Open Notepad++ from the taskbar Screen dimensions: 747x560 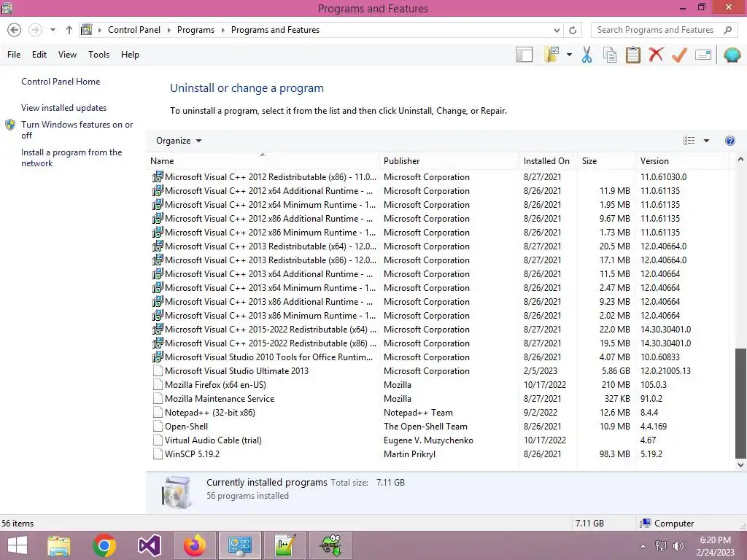285,545
